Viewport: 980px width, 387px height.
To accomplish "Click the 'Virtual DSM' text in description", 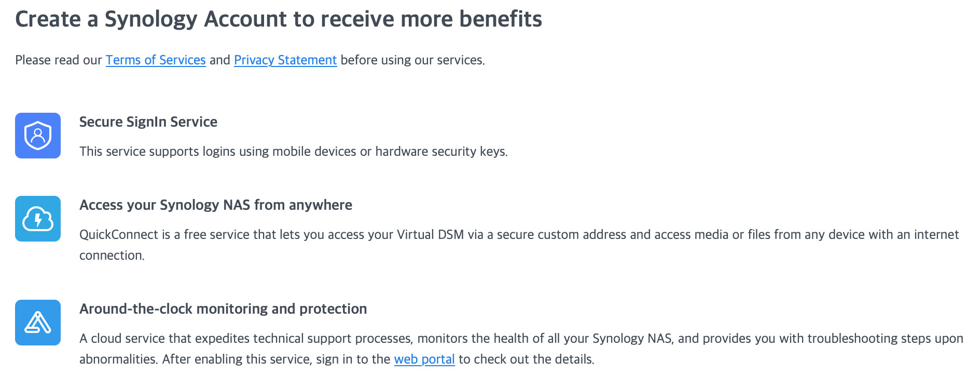I will (430, 235).
